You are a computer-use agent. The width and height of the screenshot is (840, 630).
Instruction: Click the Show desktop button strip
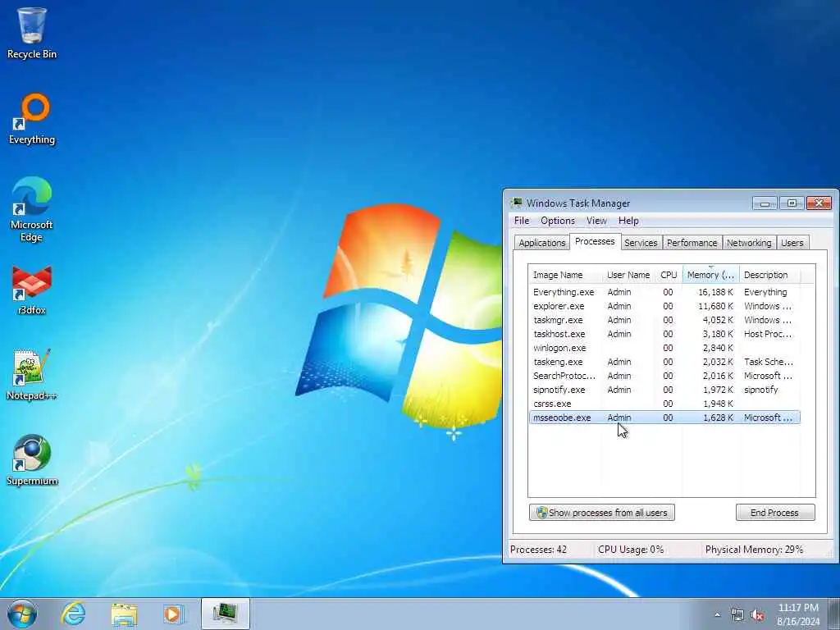pos(835,614)
